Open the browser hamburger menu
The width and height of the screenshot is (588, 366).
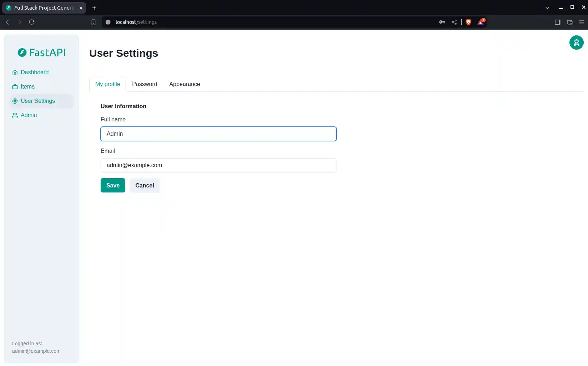click(582, 22)
